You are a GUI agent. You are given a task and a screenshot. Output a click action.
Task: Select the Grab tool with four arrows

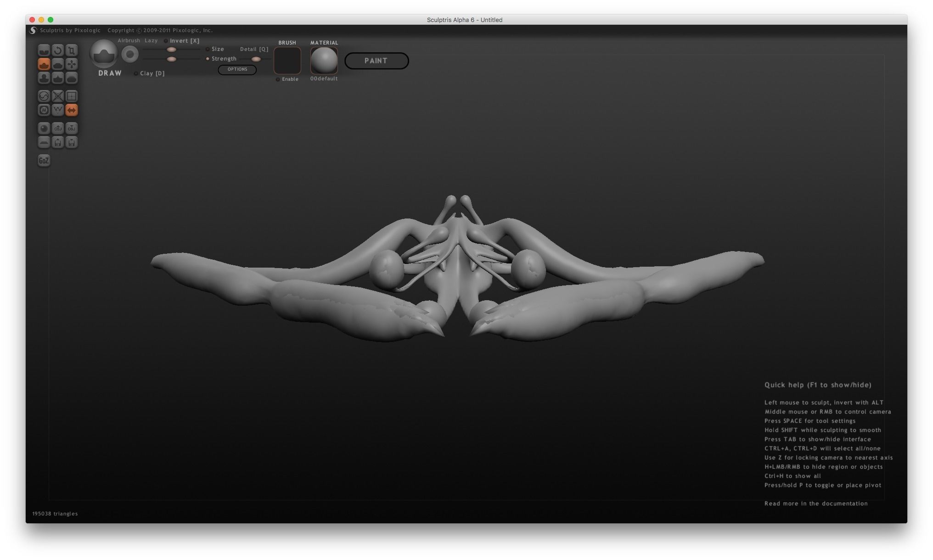pos(71,64)
